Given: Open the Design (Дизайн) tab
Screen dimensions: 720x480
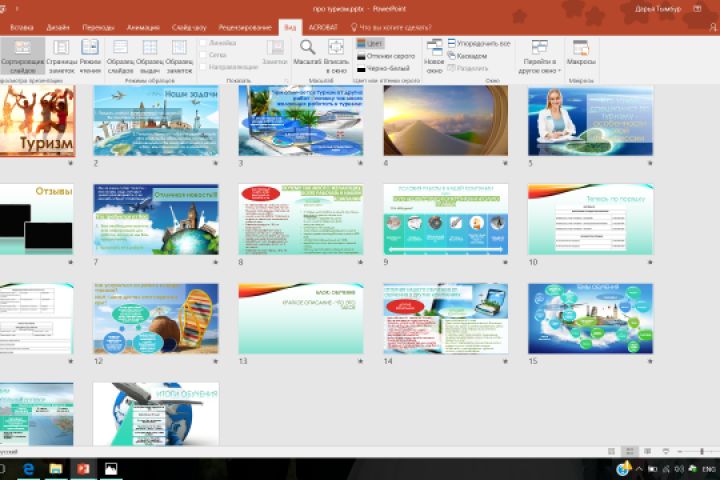Looking at the screenshot, I should (58, 28).
